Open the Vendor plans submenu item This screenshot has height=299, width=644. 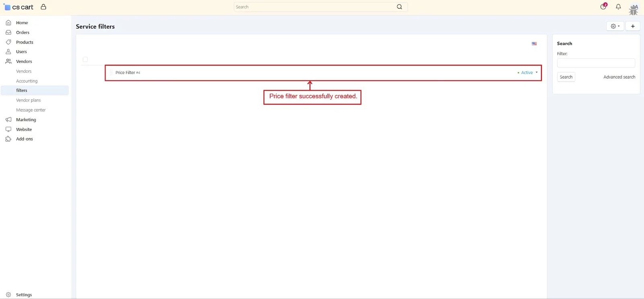(x=28, y=100)
